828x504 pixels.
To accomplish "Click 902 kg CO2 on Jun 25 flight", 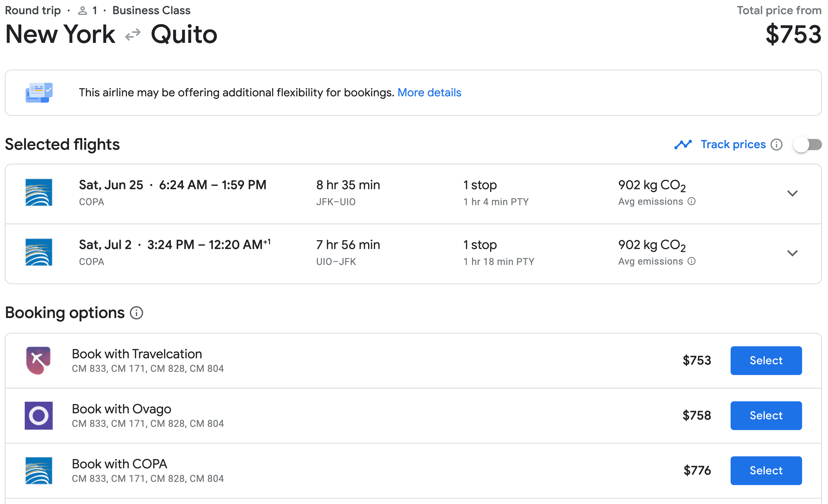I will coord(652,186).
